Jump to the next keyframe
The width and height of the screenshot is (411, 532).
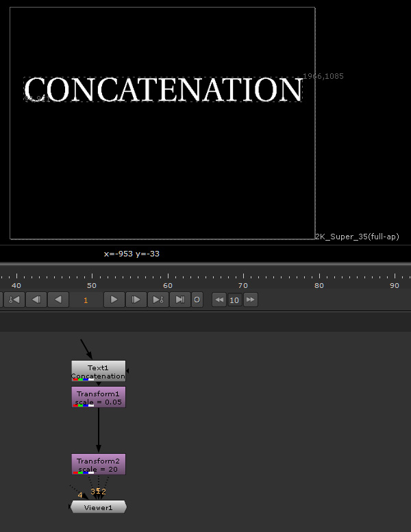[x=158, y=300]
